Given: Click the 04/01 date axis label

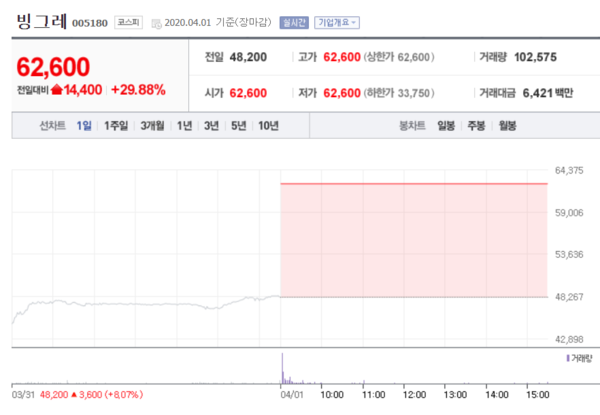Looking at the screenshot, I should 292,394.
